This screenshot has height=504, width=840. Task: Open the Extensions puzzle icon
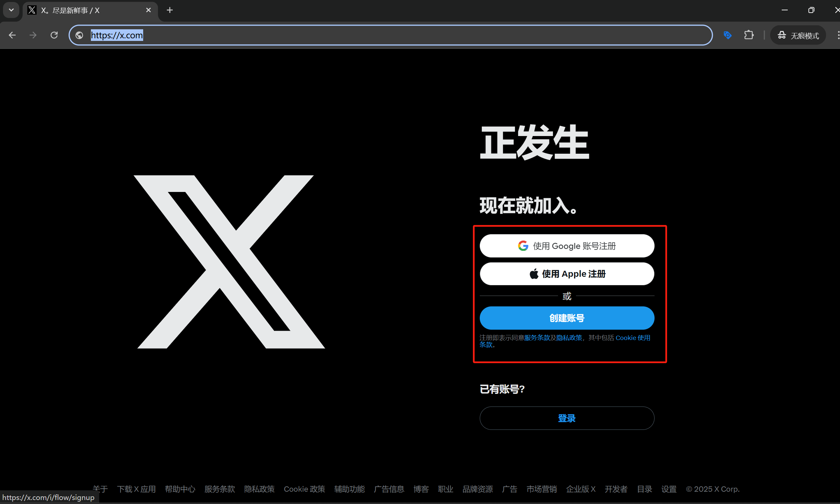tap(749, 35)
